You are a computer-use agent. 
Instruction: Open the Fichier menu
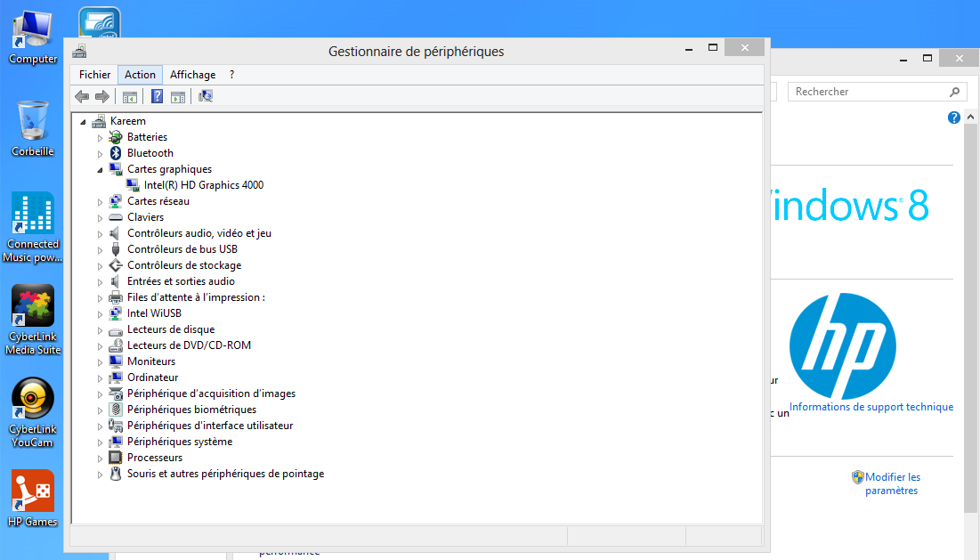[95, 75]
